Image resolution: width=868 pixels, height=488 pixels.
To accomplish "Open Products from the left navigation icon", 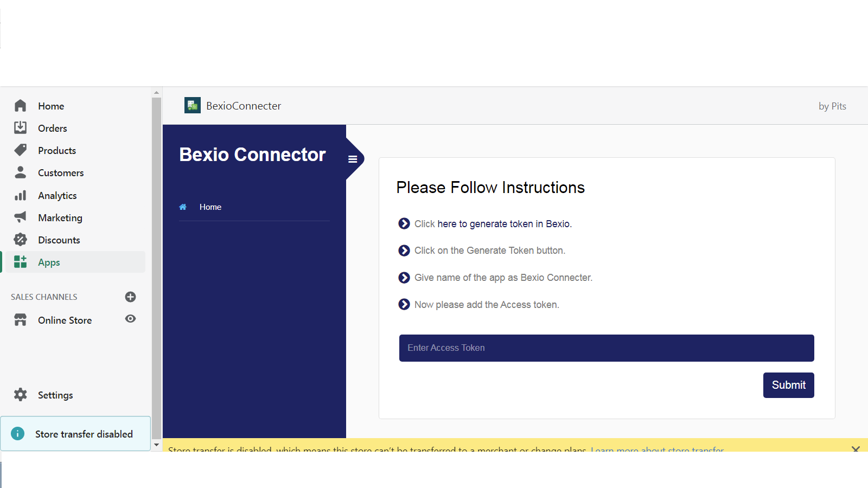I will pos(20,150).
